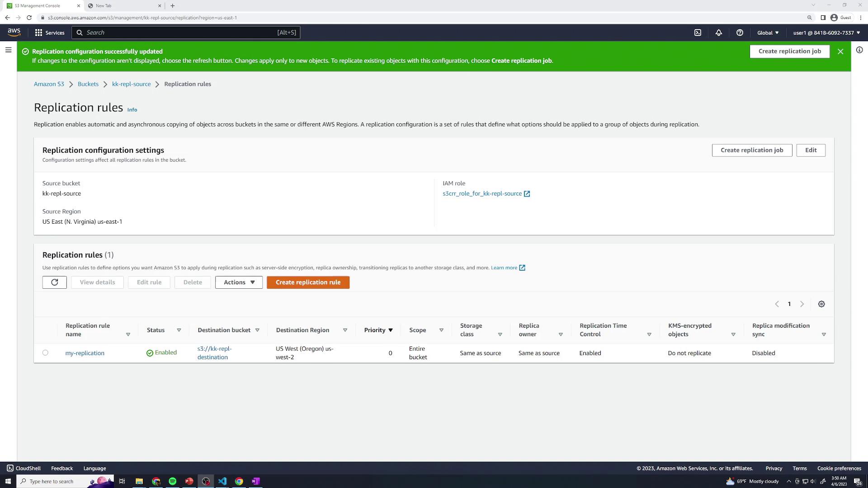Click the Create replication rule button
This screenshot has width=868, height=488.
click(x=308, y=282)
